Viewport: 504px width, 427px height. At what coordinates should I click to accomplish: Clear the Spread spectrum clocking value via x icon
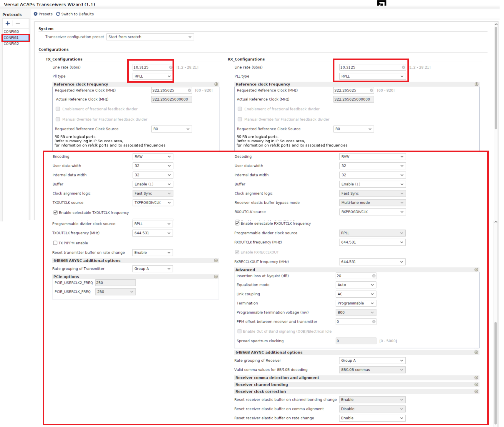373,341
